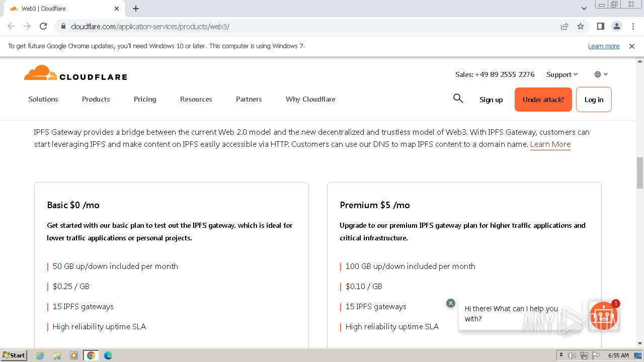The height and width of the screenshot is (362, 644).
Task: Click Basic plan '15 IPFS gateways' item
Action: coord(83,307)
